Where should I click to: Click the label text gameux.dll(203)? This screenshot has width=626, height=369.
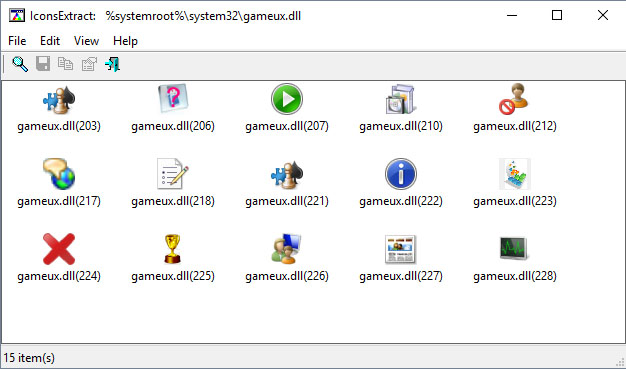tap(59, 126)
